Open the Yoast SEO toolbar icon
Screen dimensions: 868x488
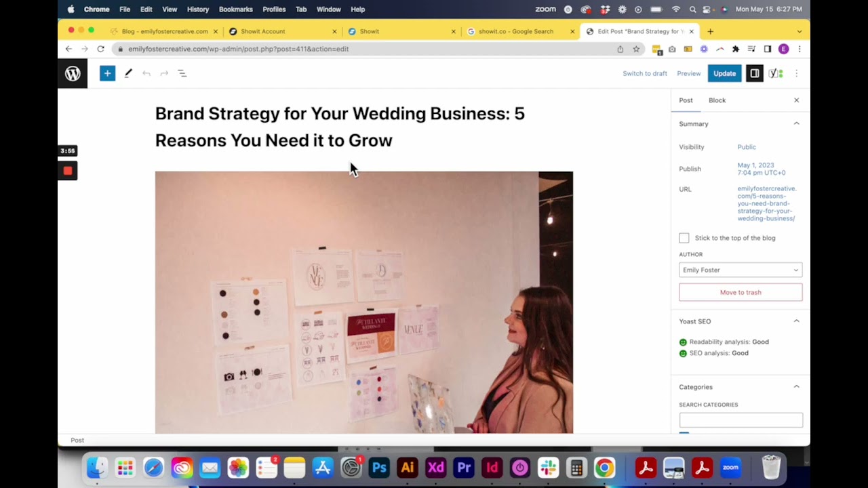(776, 73)
